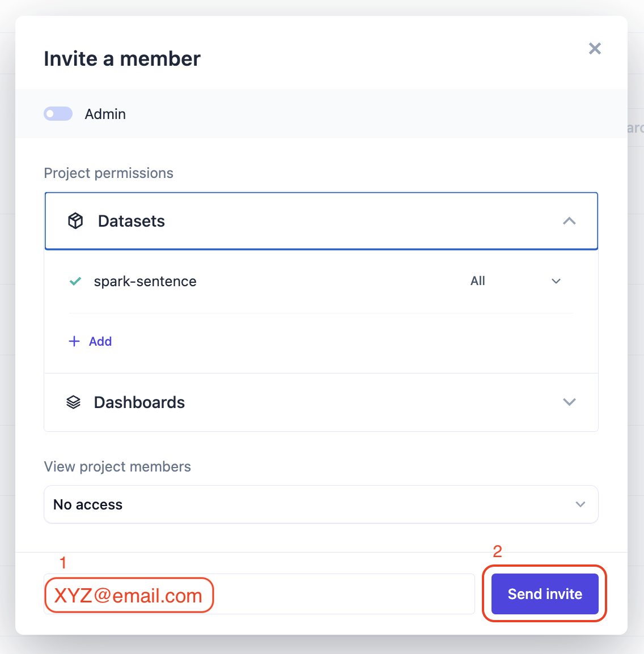Click the Datasets cube icon
This screenshot has height=654, width=644.
click(x=75, y=221)
